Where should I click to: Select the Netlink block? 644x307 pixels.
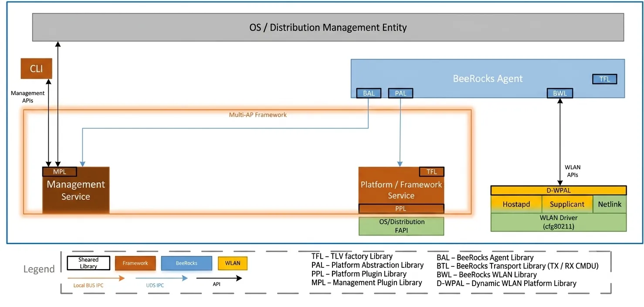tap(610, 204)
